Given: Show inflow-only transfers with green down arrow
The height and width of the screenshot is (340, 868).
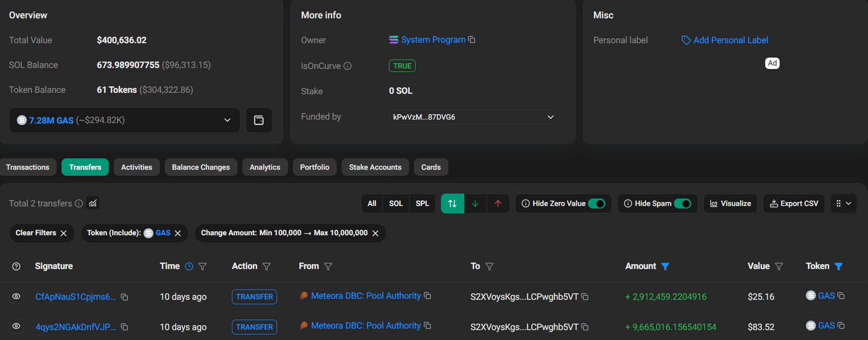Looking at the screenshot, I should (x=475, y=204).
